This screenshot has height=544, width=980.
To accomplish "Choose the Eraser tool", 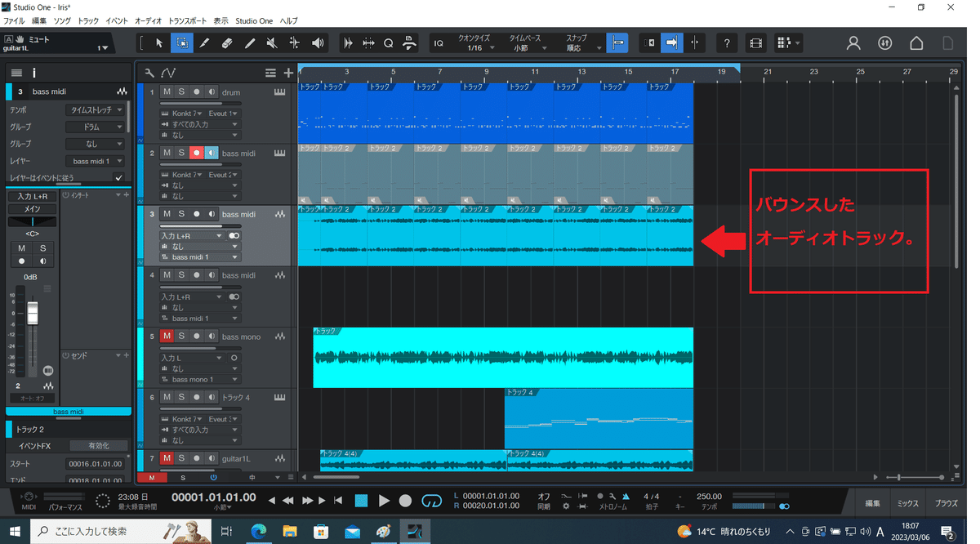I will point(227,42).
